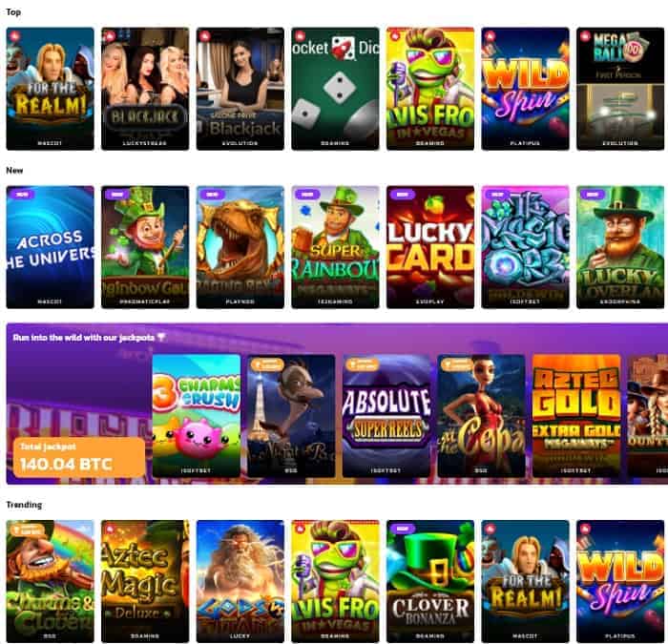The height and width of the screenshot is (644, 668).
Task: Open the For the Realm game in Top
Action: (51, 89)
